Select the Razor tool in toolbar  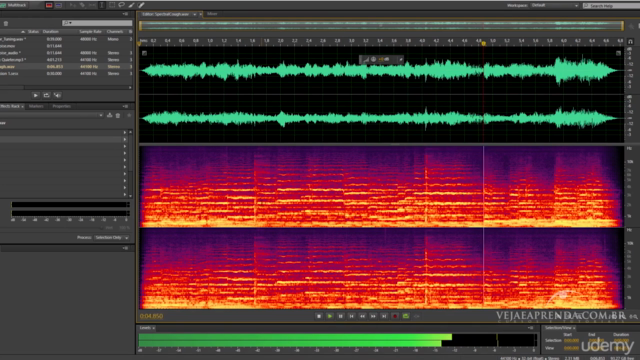[x=82, y=5]
